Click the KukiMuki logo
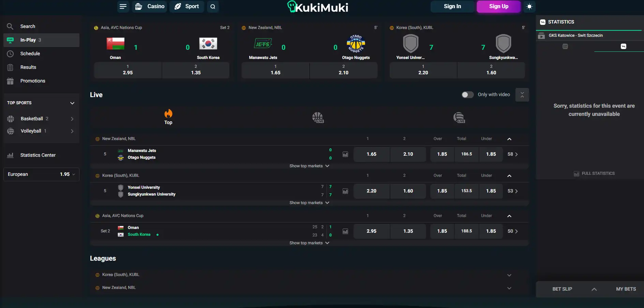Screen dimensions: 644x308 pyautogui.click(x=318, y=7)
